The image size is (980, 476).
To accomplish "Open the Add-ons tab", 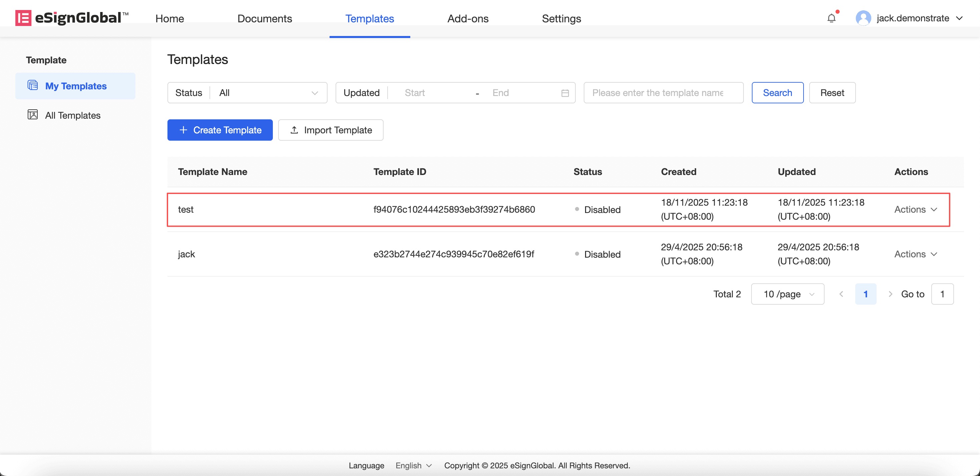I will [468, 18].
